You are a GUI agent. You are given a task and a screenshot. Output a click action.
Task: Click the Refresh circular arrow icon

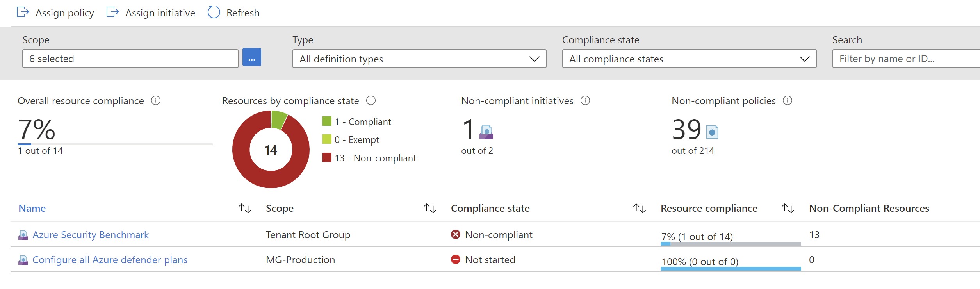214,12
